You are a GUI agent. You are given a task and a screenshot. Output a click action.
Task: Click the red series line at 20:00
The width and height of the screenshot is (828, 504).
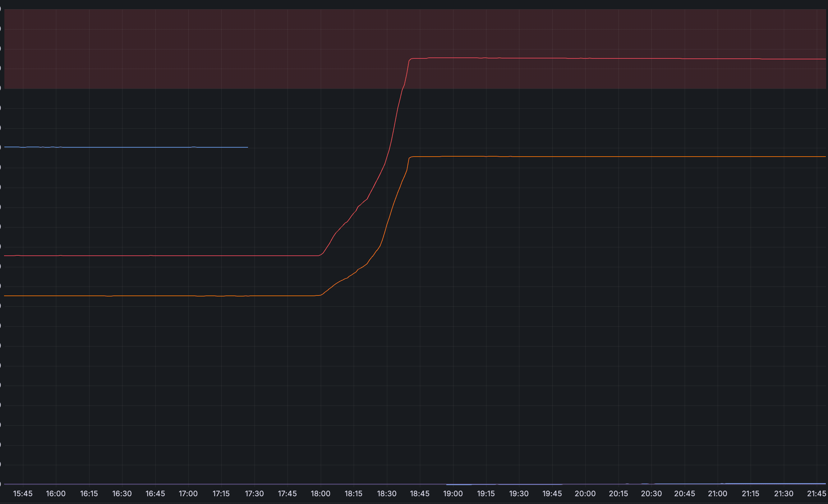point(585,58)
